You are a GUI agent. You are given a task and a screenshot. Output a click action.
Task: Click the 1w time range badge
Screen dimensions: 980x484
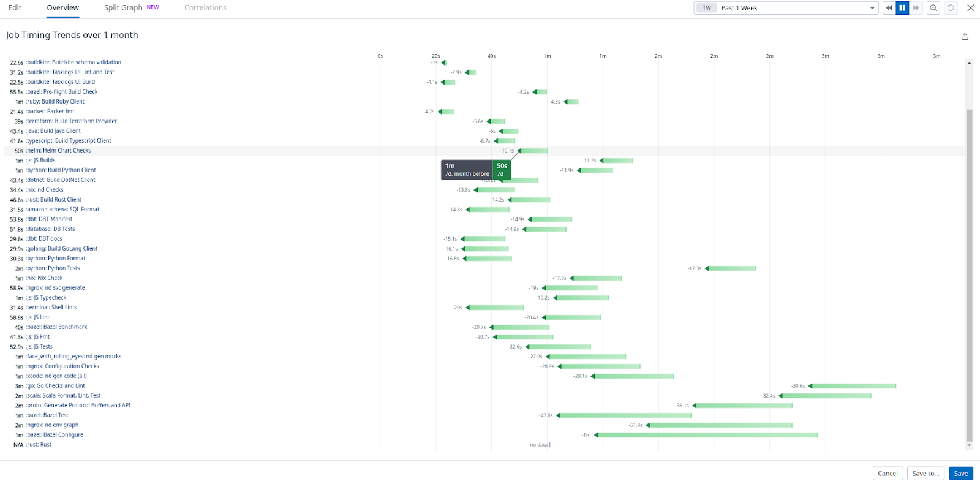point(707,8)
